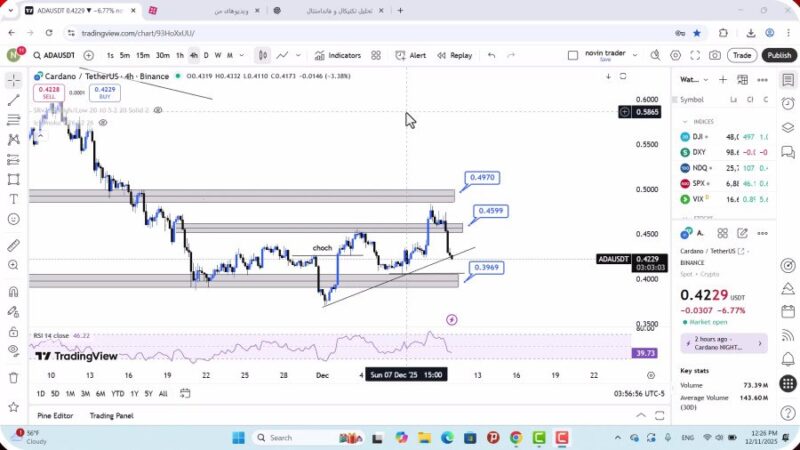
Task: Toggle hide all drawings eye icon
Action: (13, 350)
